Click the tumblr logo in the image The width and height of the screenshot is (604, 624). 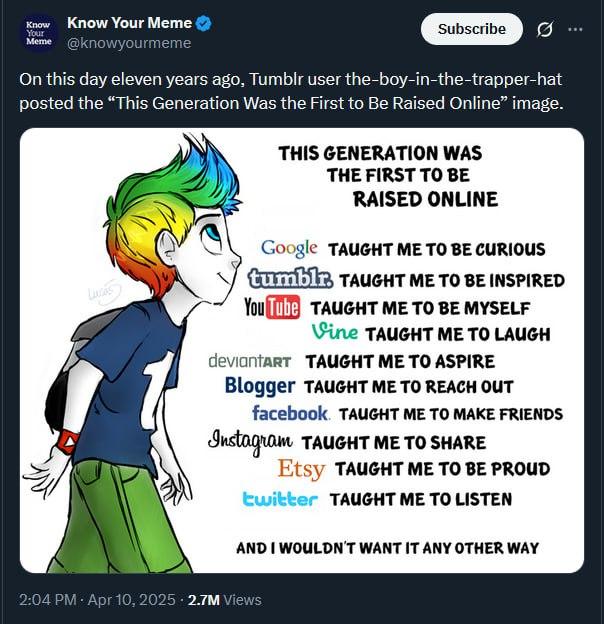click(x=291, y=278)
